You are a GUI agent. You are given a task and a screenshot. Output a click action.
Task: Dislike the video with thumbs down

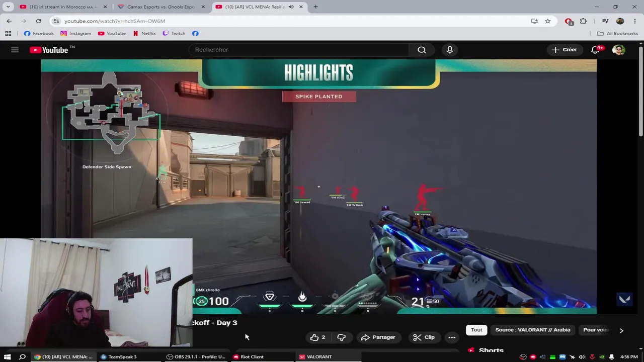click(x=342, y=337)
